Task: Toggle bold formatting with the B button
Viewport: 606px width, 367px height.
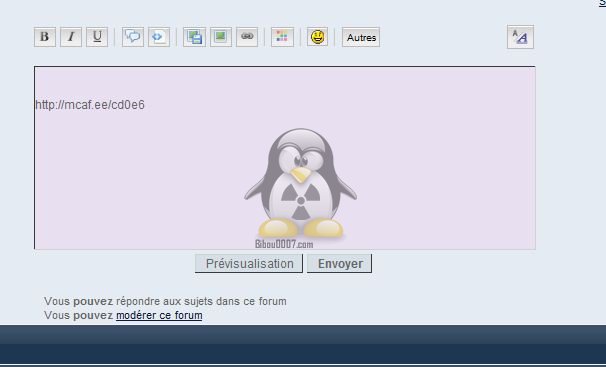Action: pyautogui.click(x=45, y=37)
